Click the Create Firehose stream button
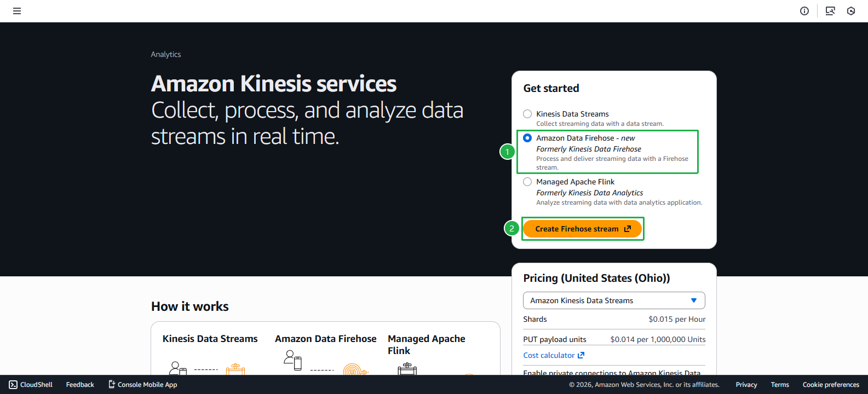 [582, 229]
